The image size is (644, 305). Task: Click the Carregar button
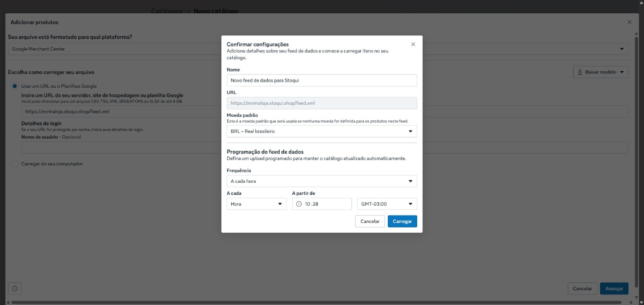click(402, 221)
